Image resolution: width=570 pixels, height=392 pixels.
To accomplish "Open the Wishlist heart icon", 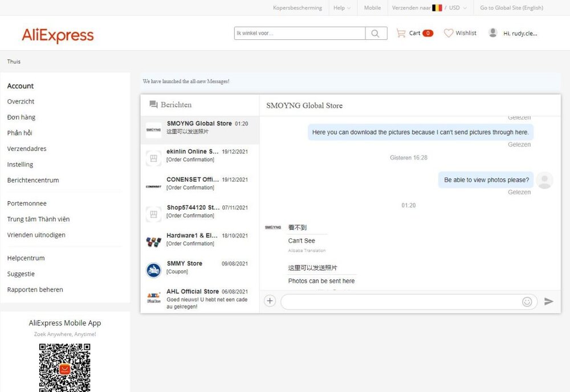I will [449, 33].
